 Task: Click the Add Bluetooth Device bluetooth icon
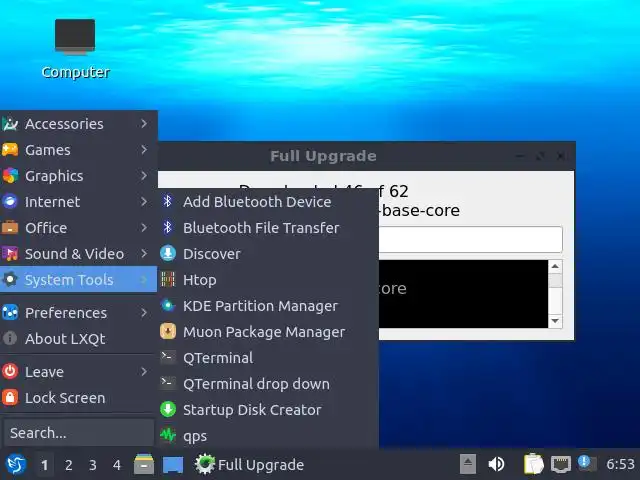pyautogui.click(x=168, y=201)
